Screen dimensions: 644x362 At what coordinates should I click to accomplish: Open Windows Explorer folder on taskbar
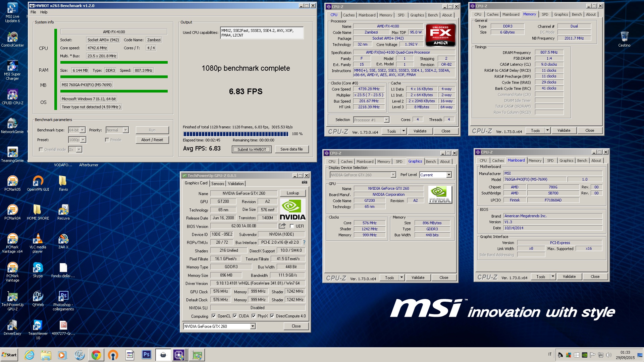(46, 355)
